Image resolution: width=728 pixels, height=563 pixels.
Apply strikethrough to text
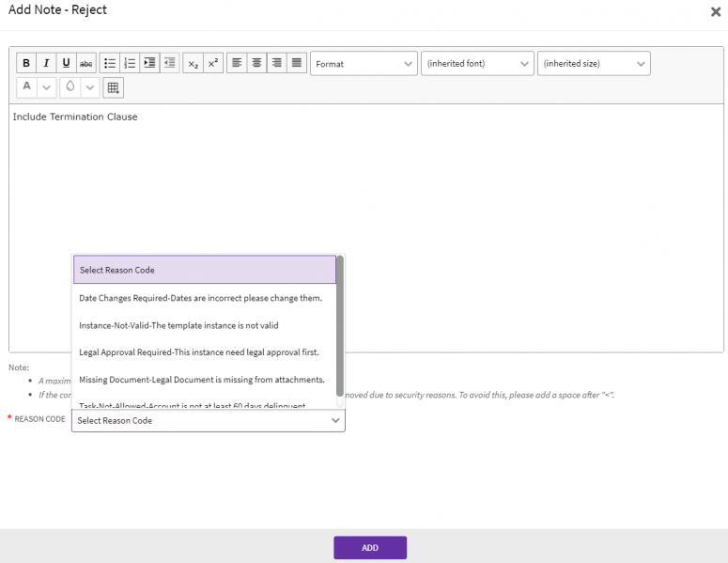coord(86,64)
